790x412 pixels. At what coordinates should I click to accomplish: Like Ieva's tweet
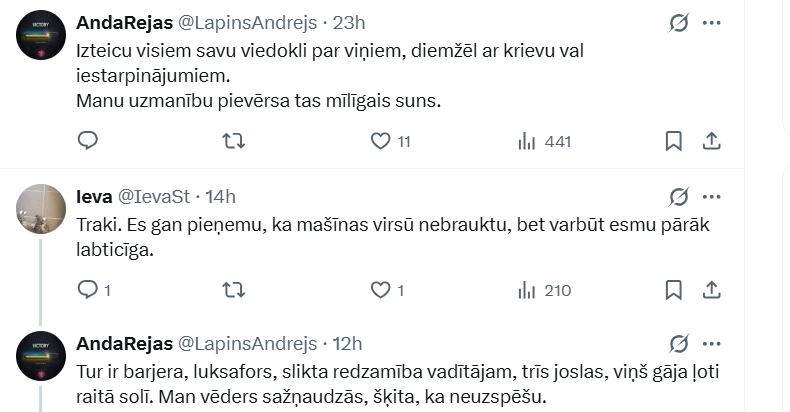tap(380, 290)
